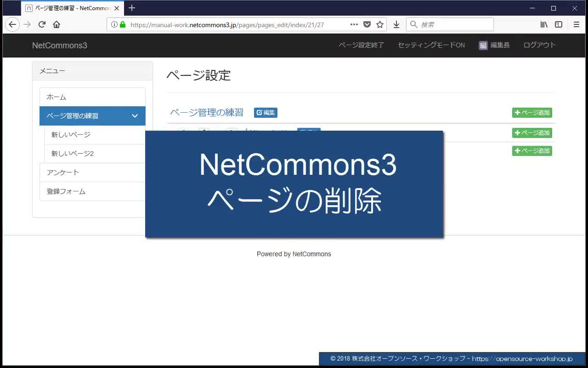
Task: Open the Firefox hamburger menu
Action: click(x=577, y=24)
